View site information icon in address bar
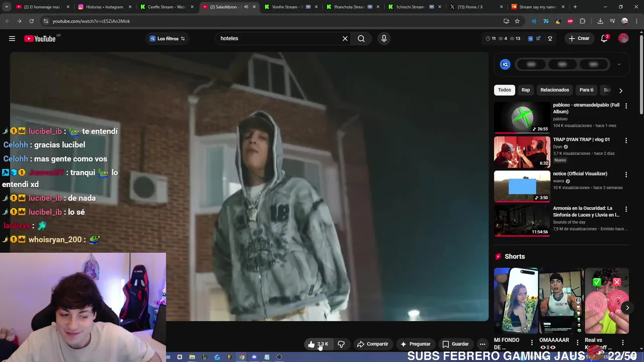644x362 pixels. (x=46, y=21)
